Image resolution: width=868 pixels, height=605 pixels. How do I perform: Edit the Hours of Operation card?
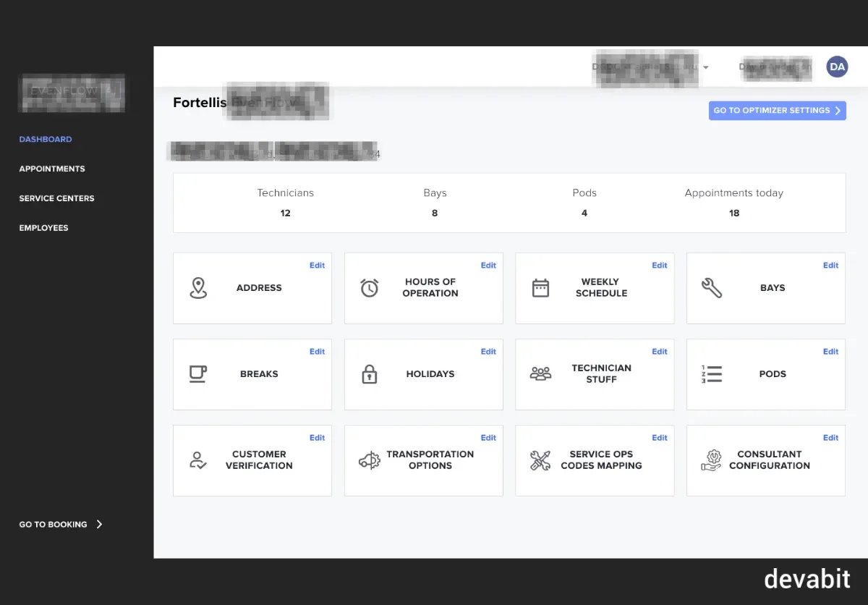tap(488, 266)
